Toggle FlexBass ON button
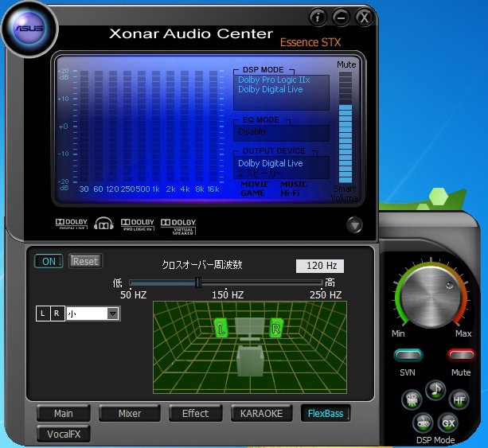This screenshot has width=488, height=448. 49,261
